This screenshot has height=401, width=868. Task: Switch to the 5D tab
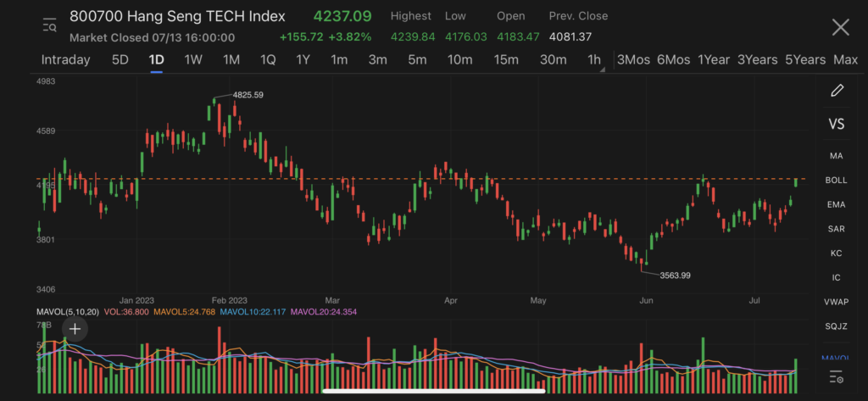tap(120, 60)
